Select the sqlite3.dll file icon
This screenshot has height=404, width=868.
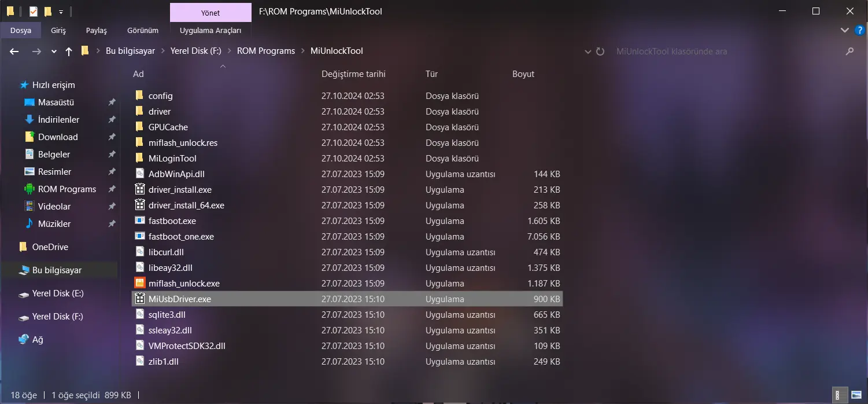click(x=139, y=314)
